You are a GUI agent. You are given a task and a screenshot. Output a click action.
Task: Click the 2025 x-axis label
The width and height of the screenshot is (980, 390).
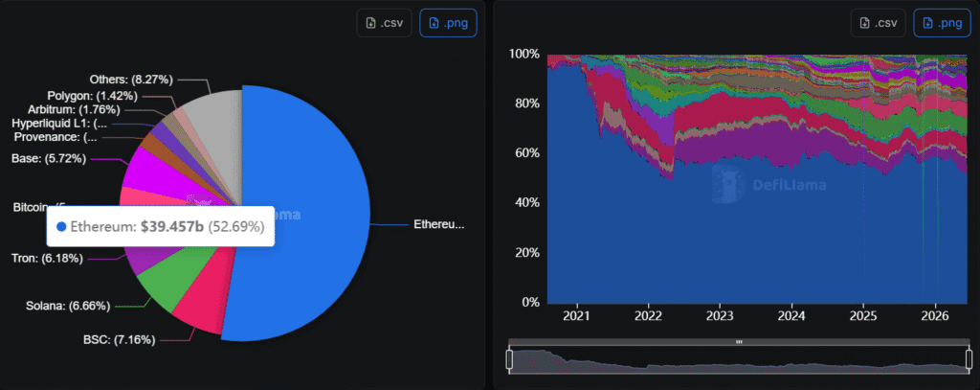pyautogui.click(x=863, y=315)
